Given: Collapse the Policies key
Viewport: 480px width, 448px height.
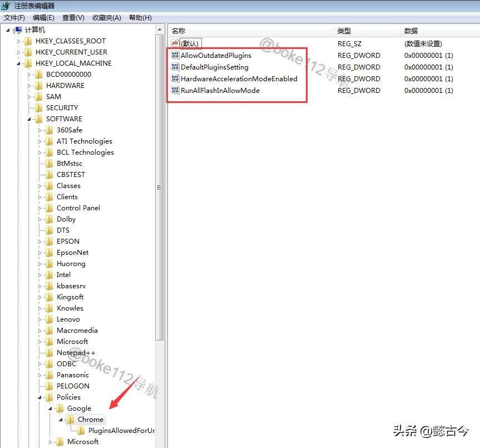Looking at the screenshot, I should pos(40,397).
